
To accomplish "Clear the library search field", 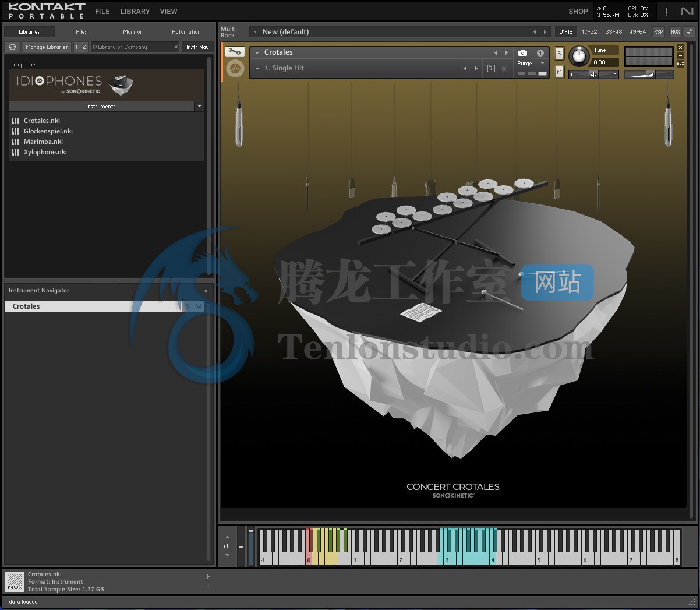I will tap(176, 47).
